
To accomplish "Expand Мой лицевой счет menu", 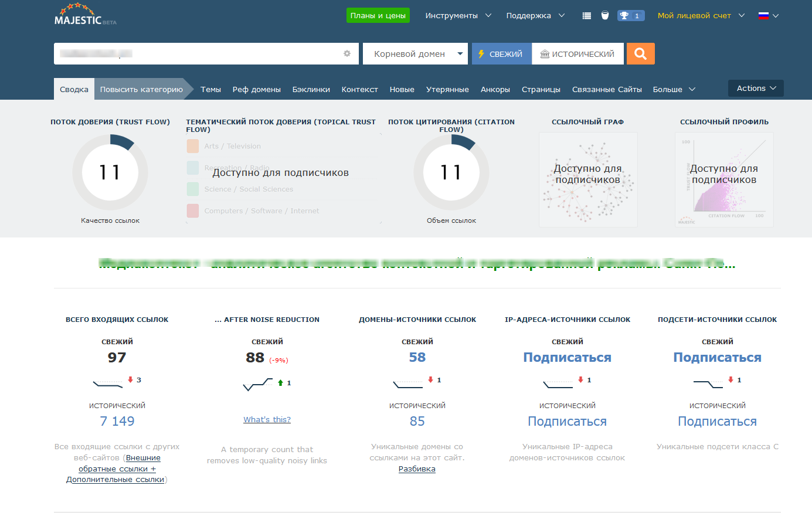I will point(701,16).
